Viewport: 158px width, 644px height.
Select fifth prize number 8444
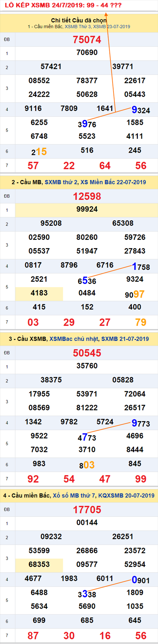[x=135, y=450]
